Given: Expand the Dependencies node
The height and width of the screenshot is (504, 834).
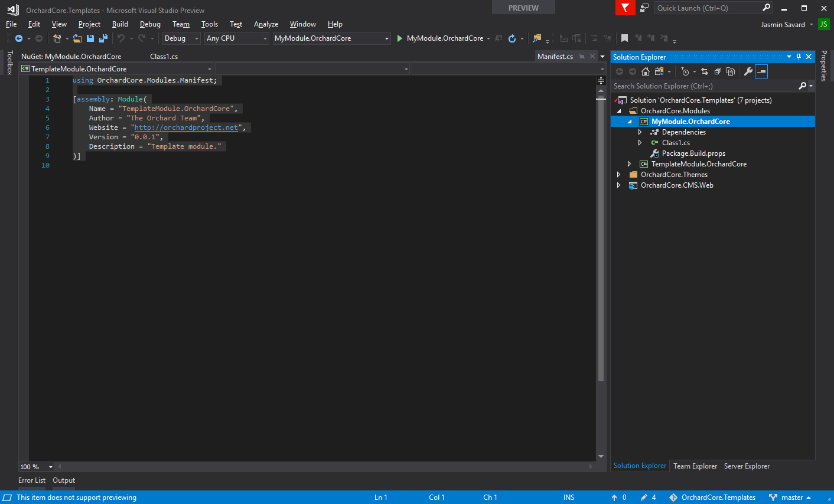Looking at the screenshot, I should [640, 132].
